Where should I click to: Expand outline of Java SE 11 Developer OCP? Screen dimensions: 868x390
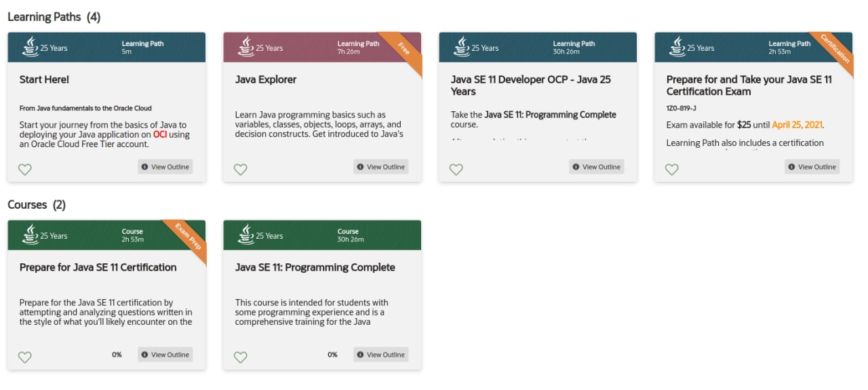(x=597, y=167)
